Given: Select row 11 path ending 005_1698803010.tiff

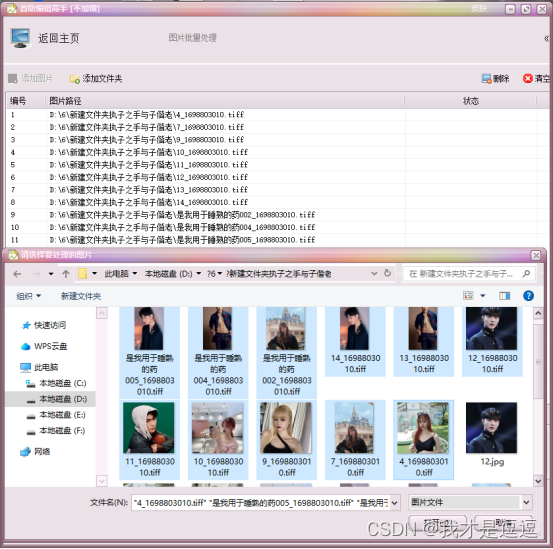Looking at the screenshot, I should coord(182,240).
